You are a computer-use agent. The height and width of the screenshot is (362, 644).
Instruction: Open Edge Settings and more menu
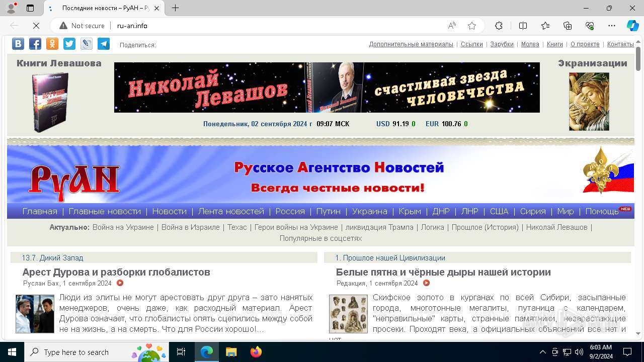point(612,26)
